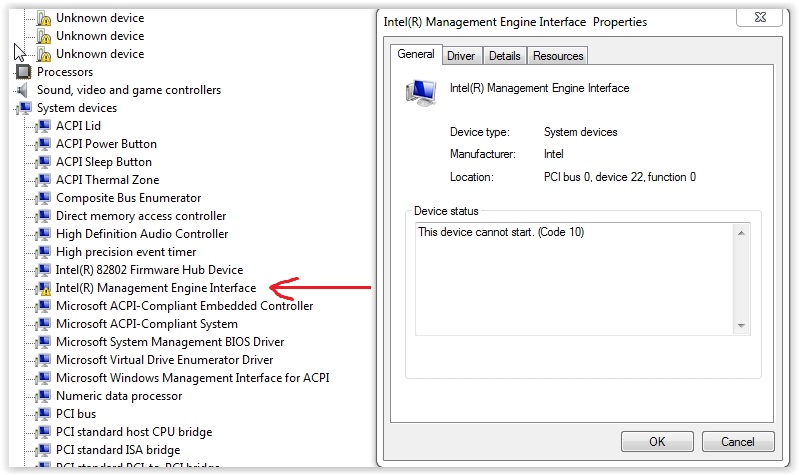
Task: Select the PCI bus label
Action: pyautogui.click(x=76, y=414)
